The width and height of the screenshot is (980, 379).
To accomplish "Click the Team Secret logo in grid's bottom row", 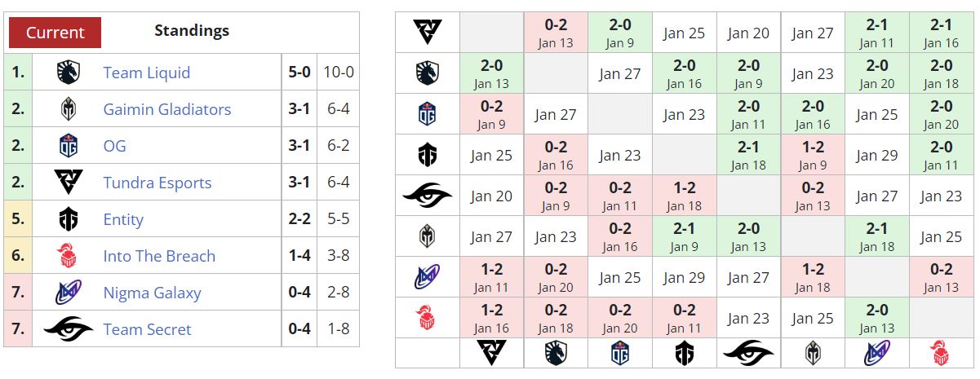I will point(749,353).
